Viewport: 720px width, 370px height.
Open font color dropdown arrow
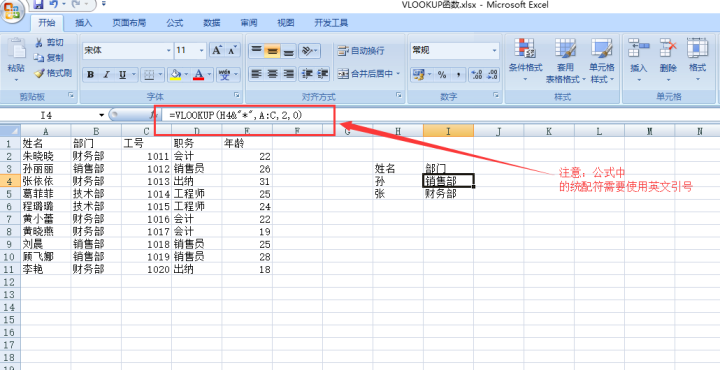[210, 74]
